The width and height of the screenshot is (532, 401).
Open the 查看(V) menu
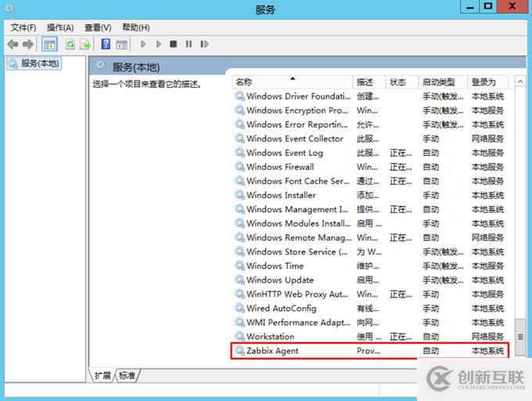(98, 27)
